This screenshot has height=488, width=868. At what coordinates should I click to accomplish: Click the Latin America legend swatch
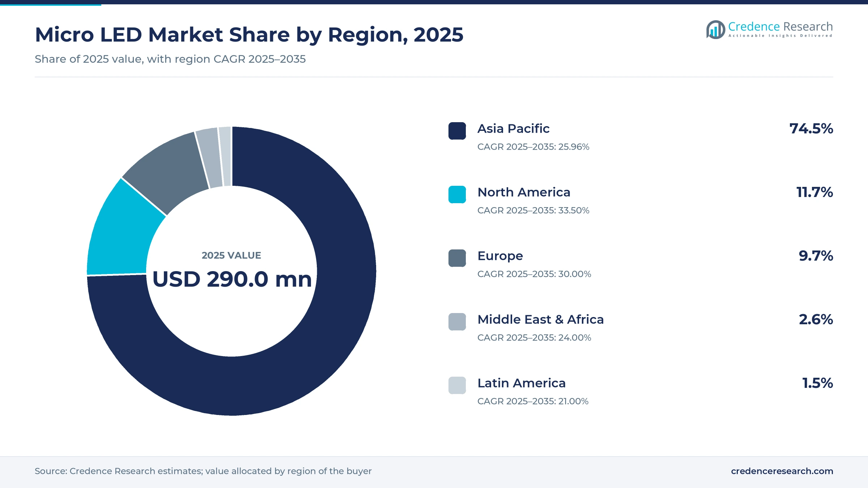click(x=457, y=385)
